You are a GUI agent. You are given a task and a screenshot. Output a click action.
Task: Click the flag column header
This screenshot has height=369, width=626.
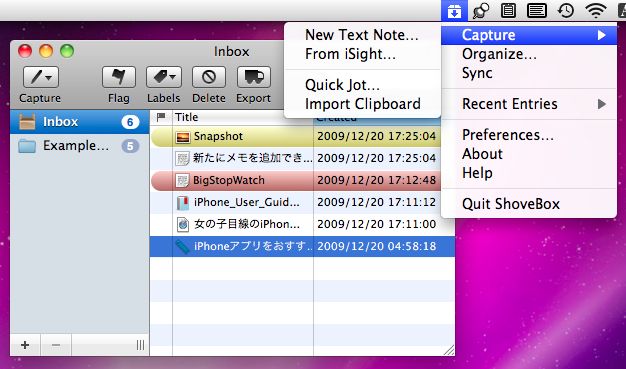tap(161, 117)
